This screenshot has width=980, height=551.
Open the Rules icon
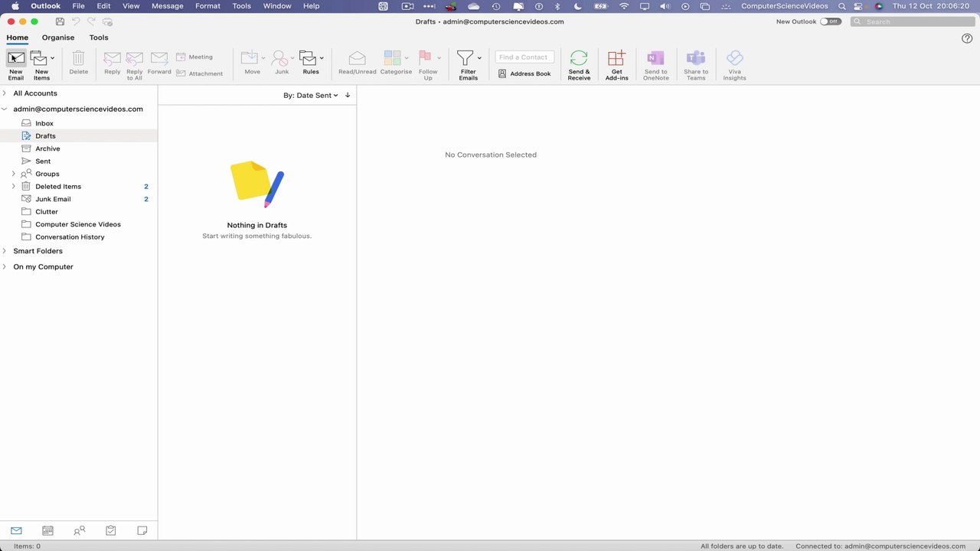coord(308,58)
